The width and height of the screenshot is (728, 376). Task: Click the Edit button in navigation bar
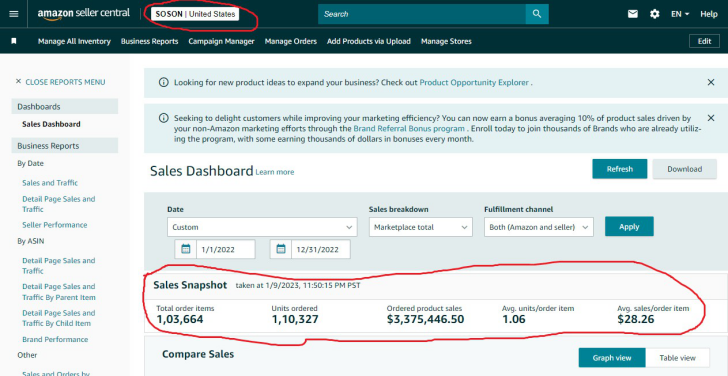[704, 41]
